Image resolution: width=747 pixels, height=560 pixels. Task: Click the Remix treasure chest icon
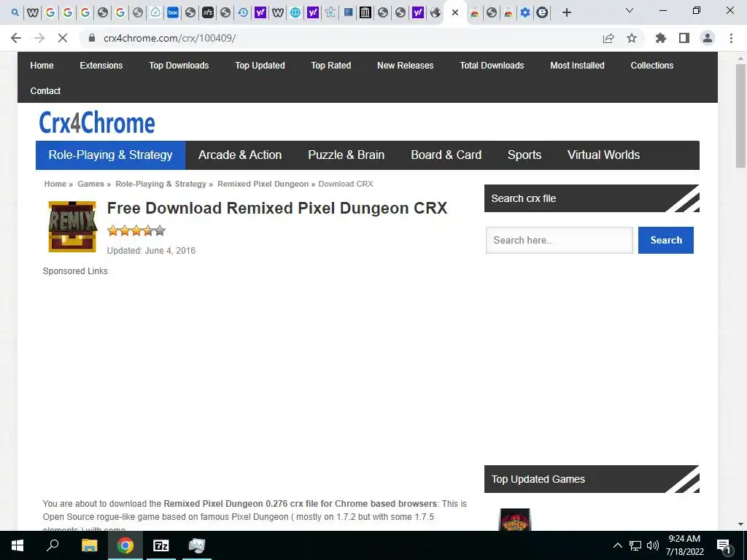click(x=72, y=226)
